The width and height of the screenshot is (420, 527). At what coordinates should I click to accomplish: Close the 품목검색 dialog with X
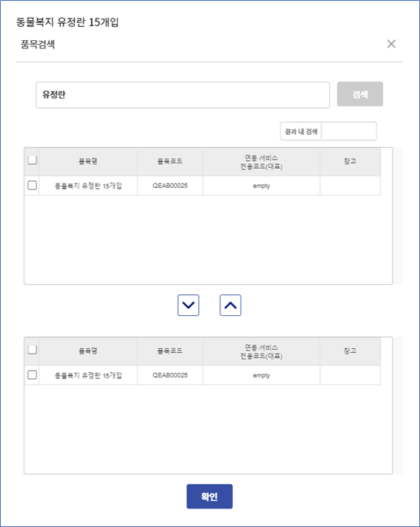point(391,44)
